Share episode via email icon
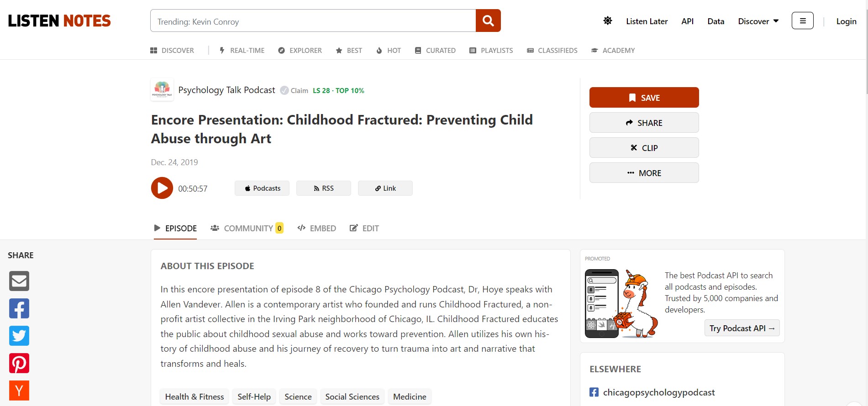Viewport: 868px width, 406px height. 19,281
